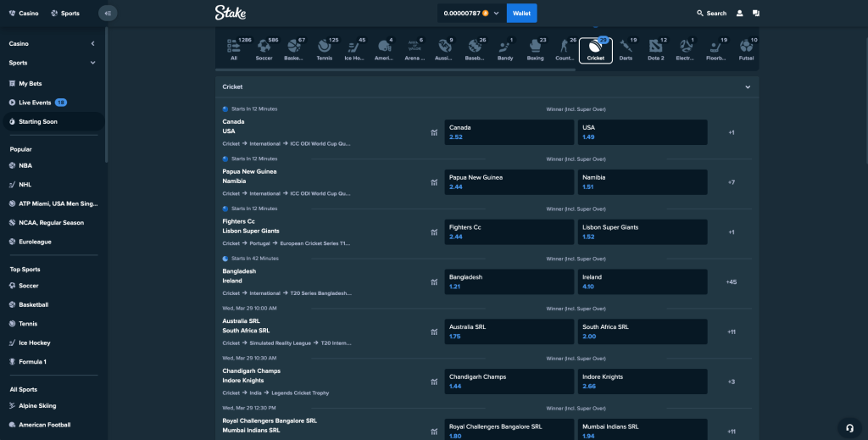Collapse sidebar with the arrow toggle button
This screenshot has width=868, height=440.
[x=108, y=14]
